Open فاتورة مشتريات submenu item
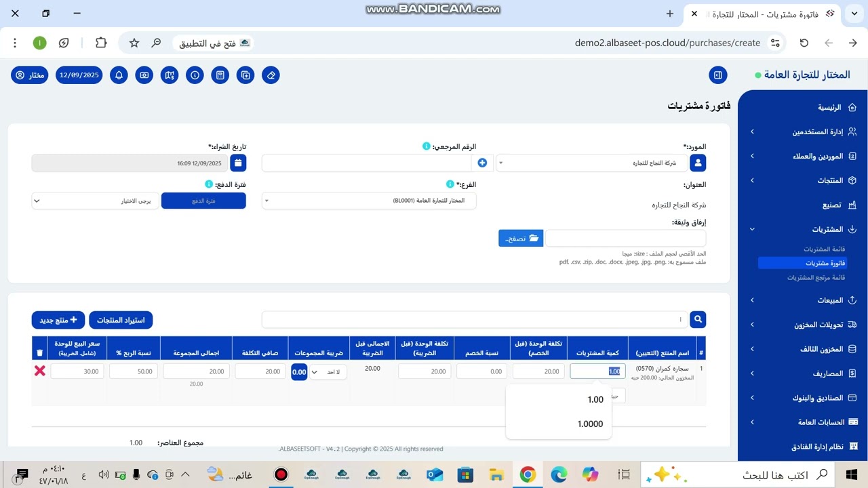 [803, 263]
